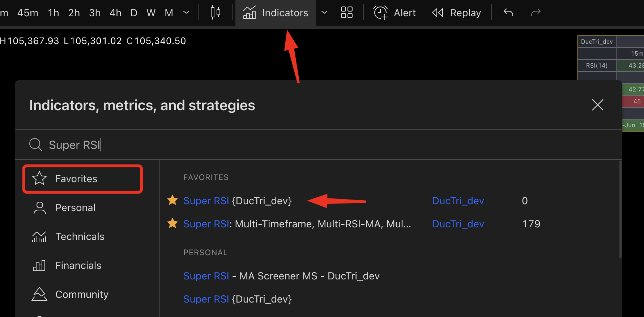The height and width of the screenshot is (317, 644).
Task: Click the C 105,340.50 close value
Action: (156, 41)
